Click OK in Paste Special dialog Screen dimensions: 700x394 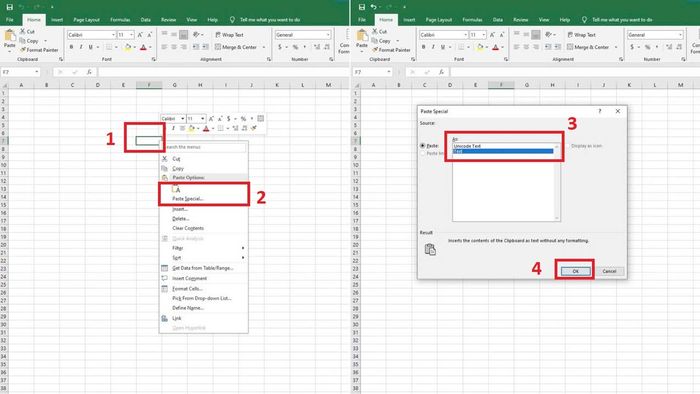575,271
